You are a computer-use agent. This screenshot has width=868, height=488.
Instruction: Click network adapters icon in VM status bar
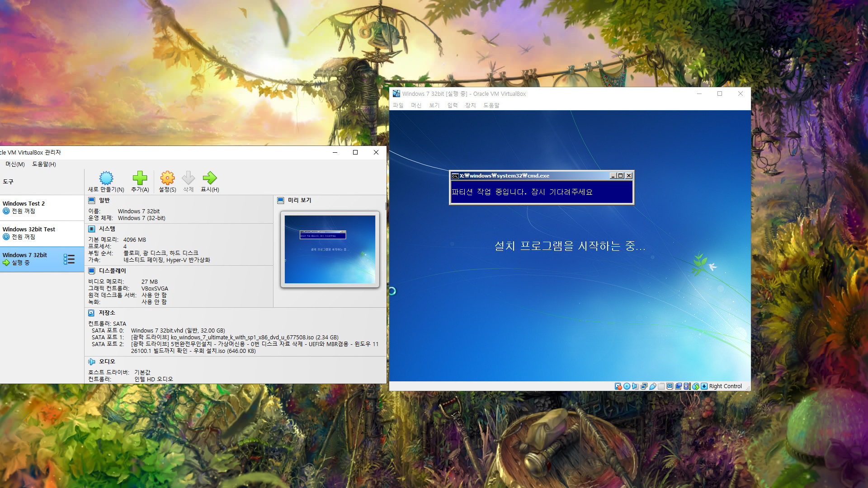[x=644, y=386]
